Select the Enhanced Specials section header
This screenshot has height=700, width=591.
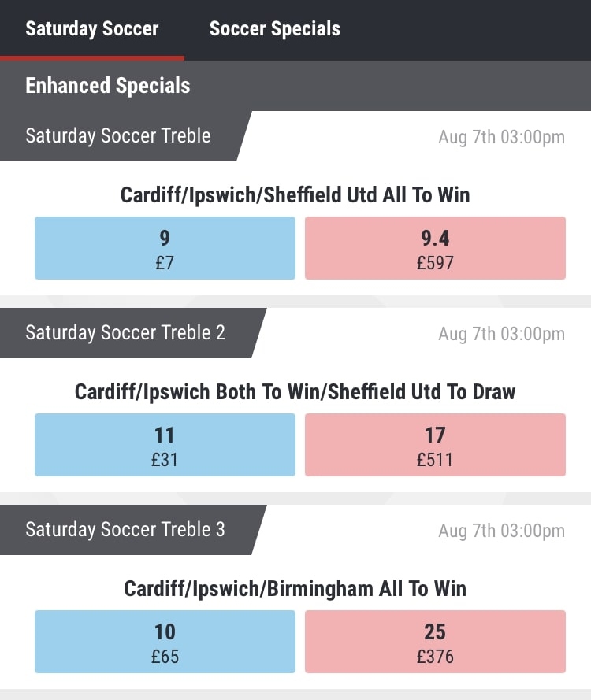[x=108, y=86]
